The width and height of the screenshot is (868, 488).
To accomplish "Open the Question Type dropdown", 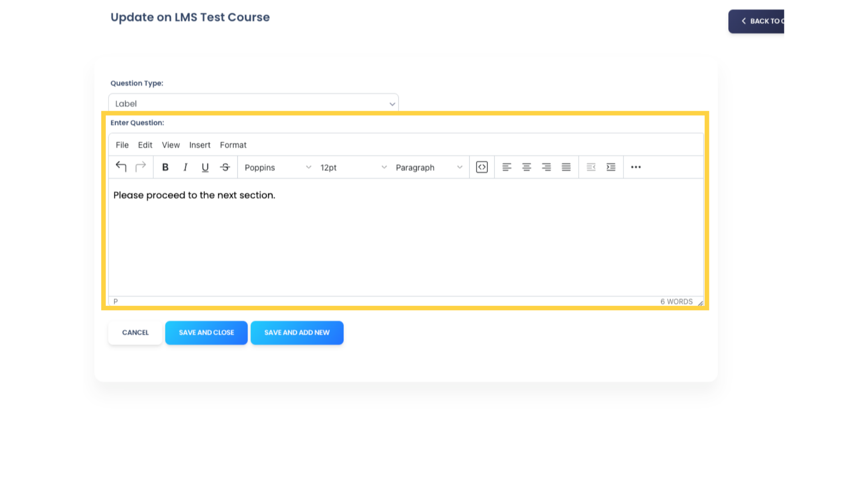I will pos(253,103).
